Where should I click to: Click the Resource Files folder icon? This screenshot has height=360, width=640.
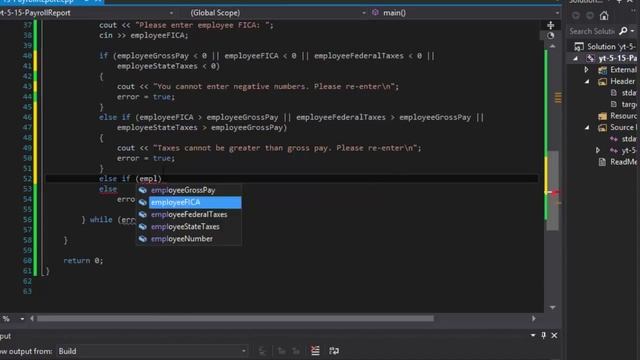point(602,116)
